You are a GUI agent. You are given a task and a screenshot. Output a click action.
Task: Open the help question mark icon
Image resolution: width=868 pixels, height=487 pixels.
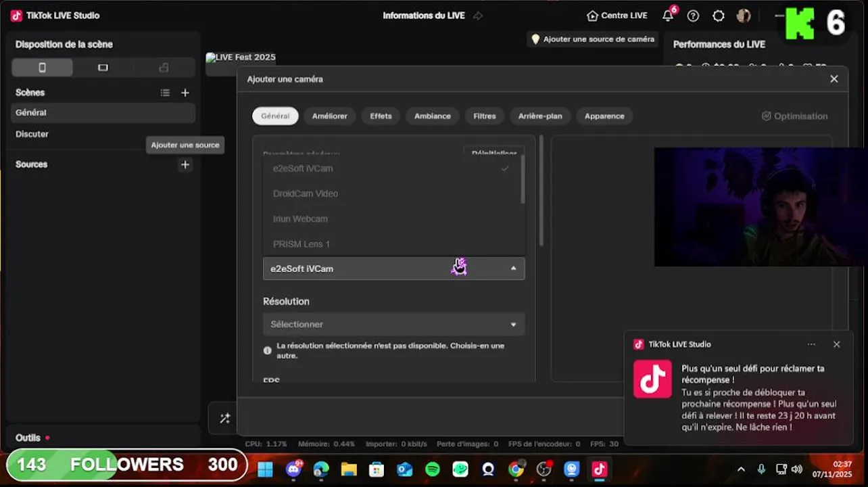[693, 16]
